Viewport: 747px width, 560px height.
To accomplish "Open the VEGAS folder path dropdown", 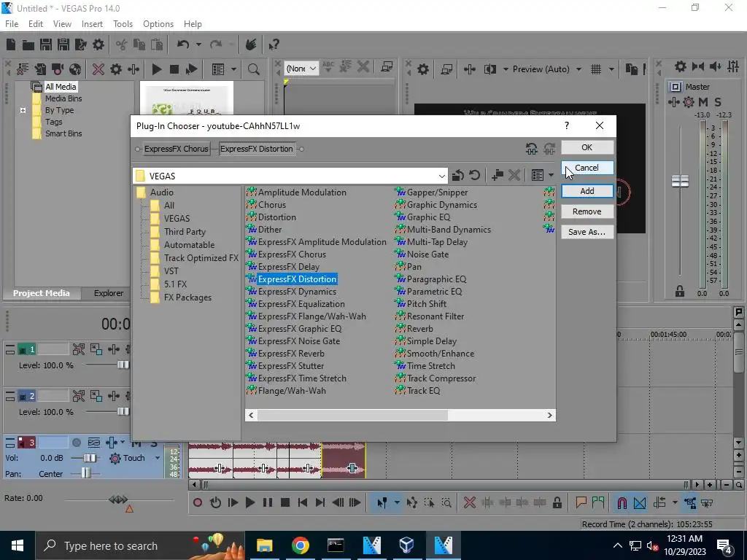I will click(x=441, y=176).
